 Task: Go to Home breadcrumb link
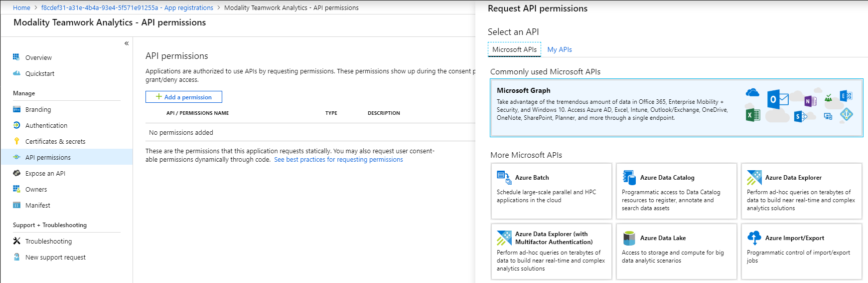click(21, 7)
